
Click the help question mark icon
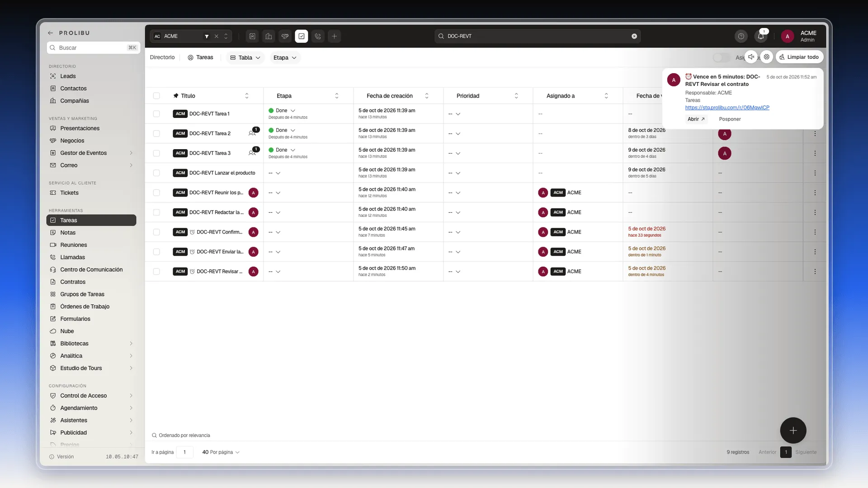click(741, 36)
